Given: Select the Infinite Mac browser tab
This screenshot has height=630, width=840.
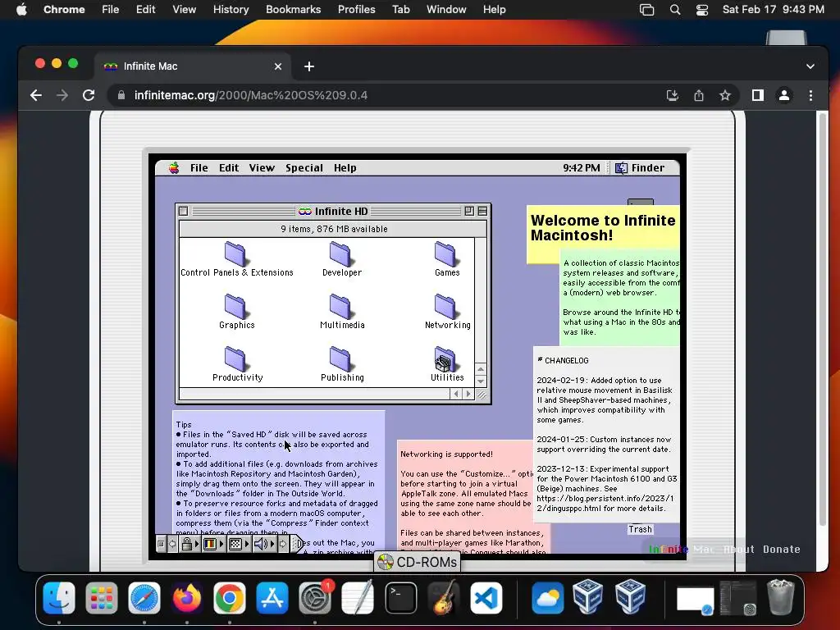Looking at the screenshot, I should click(193, 66).
